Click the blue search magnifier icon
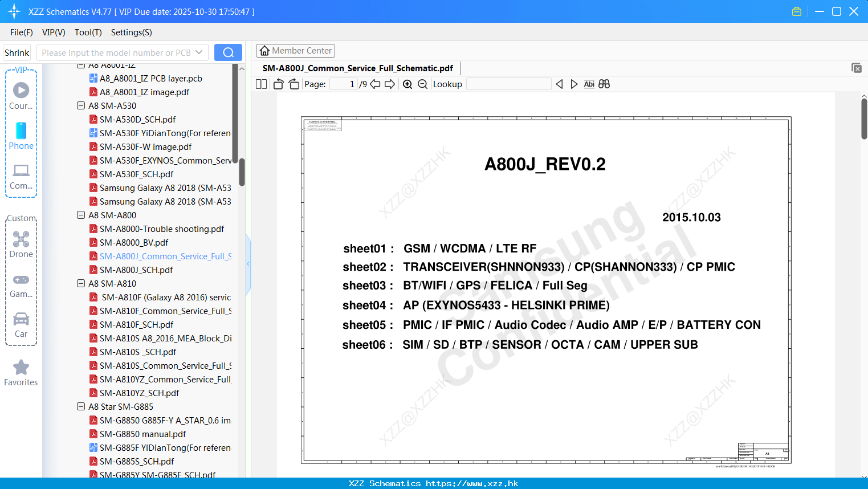The height and width of the screenshot is (489, 868). pos(228,52)
